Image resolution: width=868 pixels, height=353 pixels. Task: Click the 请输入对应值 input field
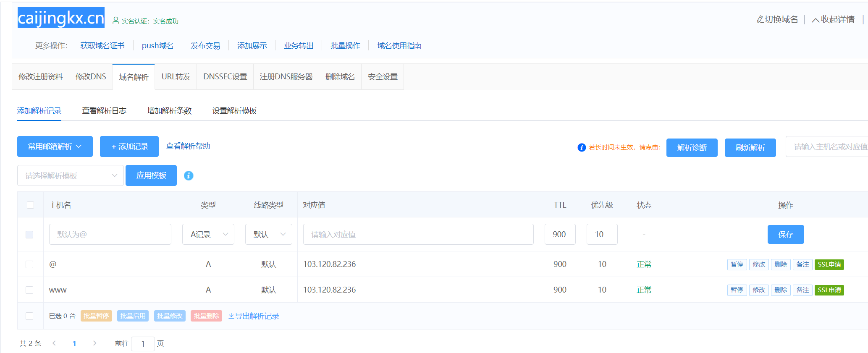pyautogui.click(x=418, y=234)
